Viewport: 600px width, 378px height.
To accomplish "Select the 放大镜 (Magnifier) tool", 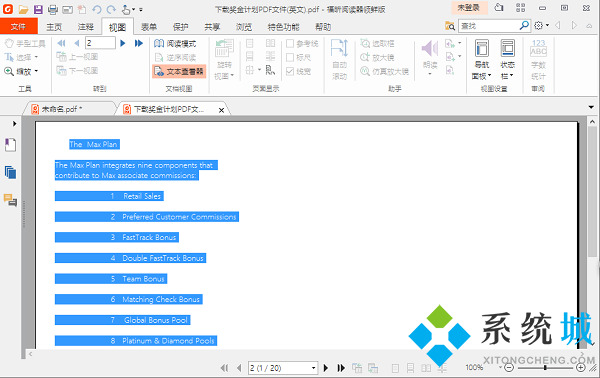I will tap(377, 57).
